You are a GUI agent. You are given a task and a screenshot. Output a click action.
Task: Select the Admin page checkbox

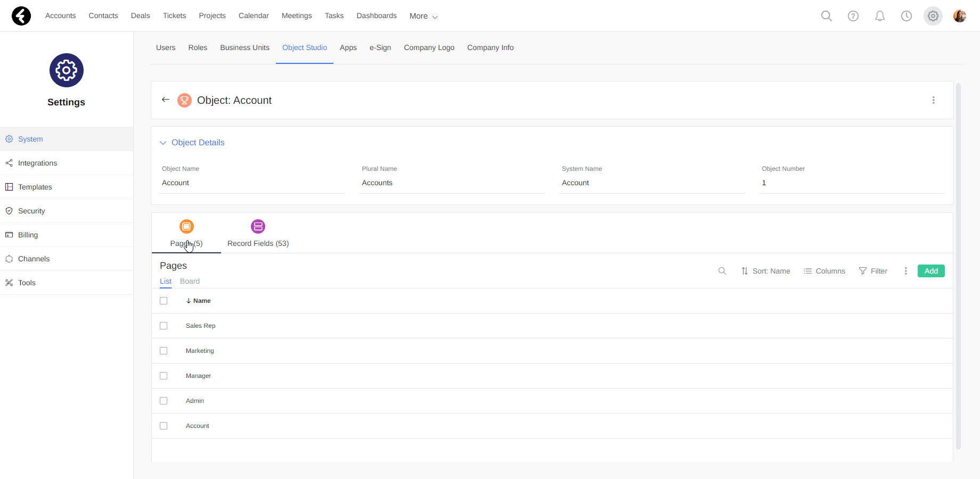(164, 401)
